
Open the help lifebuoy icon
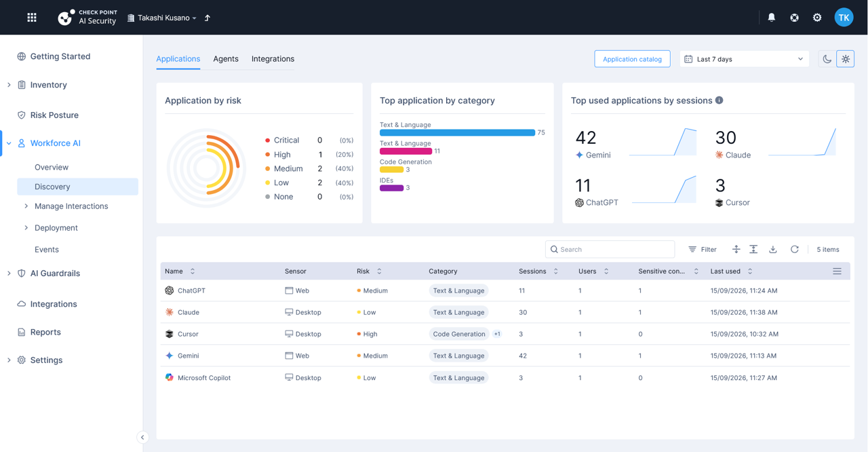click(x=794, y=18)
